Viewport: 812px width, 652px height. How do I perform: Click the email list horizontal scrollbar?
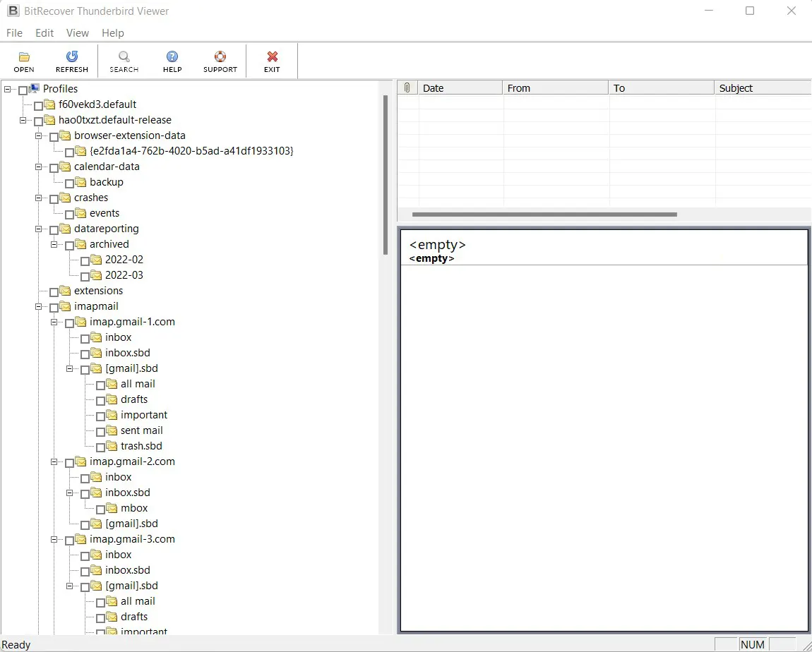pos(544,215)
